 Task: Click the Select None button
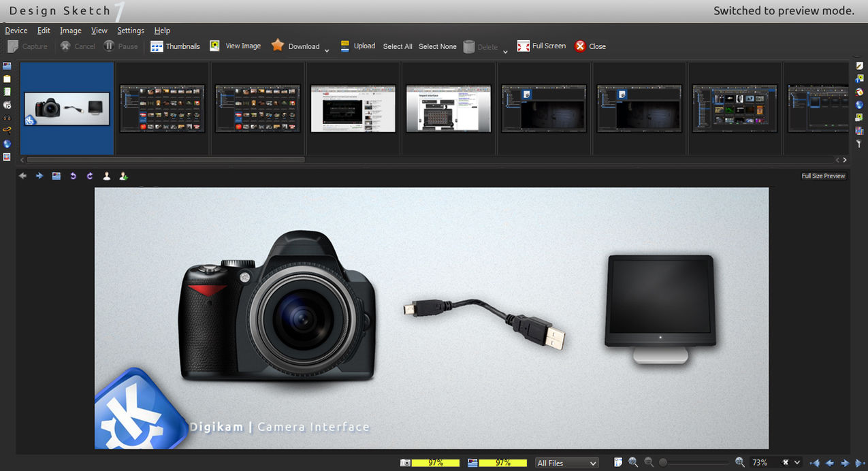coord(437,46)
